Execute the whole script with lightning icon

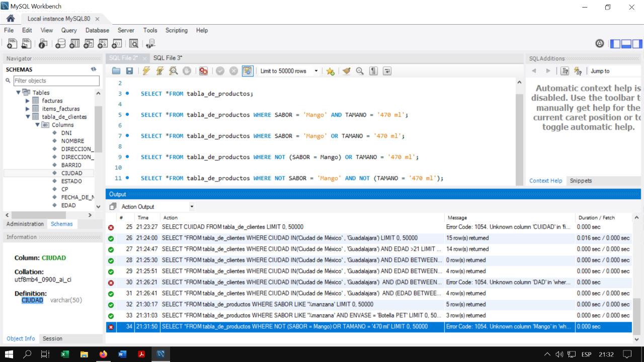coord(147,71)
